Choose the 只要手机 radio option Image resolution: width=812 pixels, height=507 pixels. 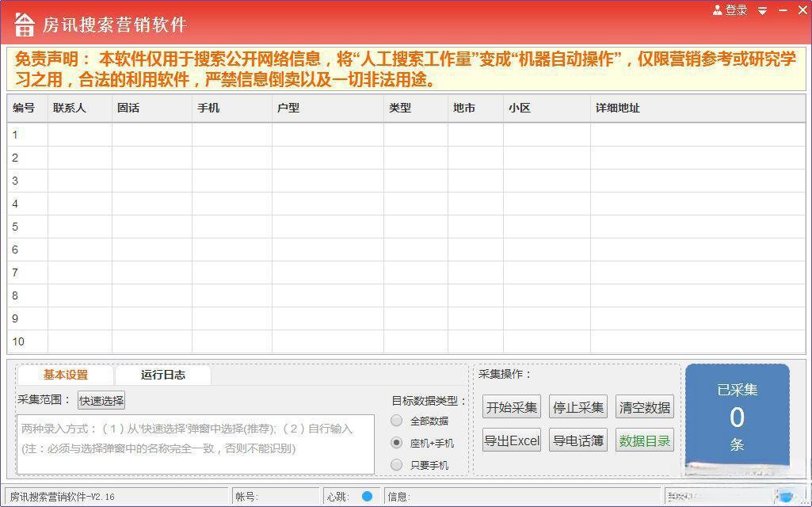(397, 465)
